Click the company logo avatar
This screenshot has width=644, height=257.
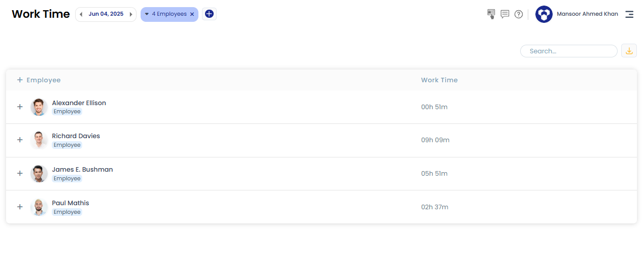(x=544, y=14)
